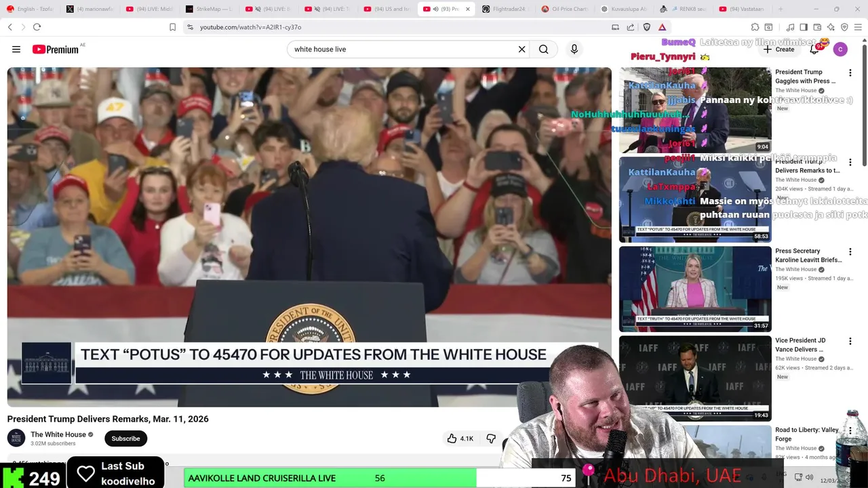Open the purple account avatar menu
Screen dimensions: 868x488
(x=840, y=49)
